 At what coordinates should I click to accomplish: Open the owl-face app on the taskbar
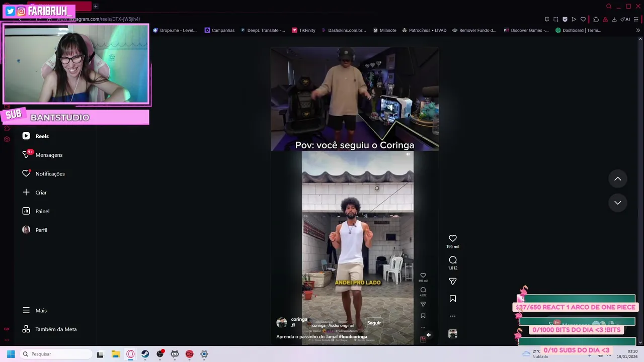[x=175, y=354]
